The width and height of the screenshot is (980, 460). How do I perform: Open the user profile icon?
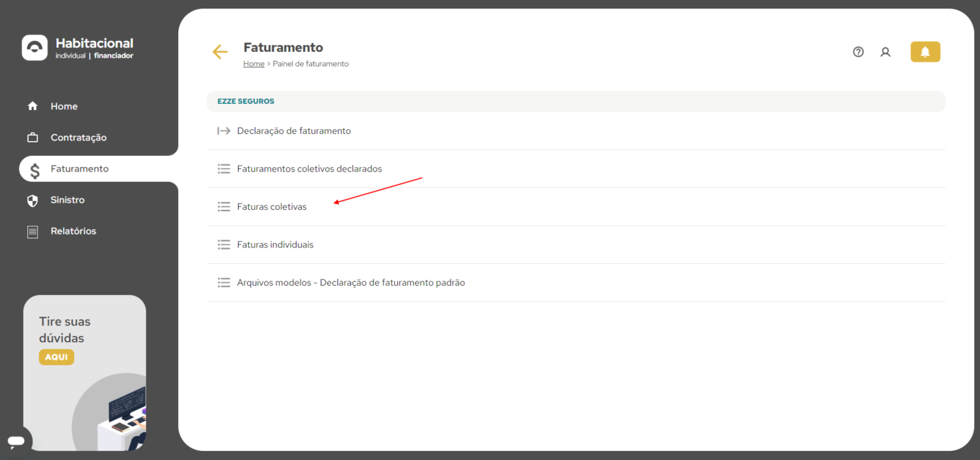(885, 52)
